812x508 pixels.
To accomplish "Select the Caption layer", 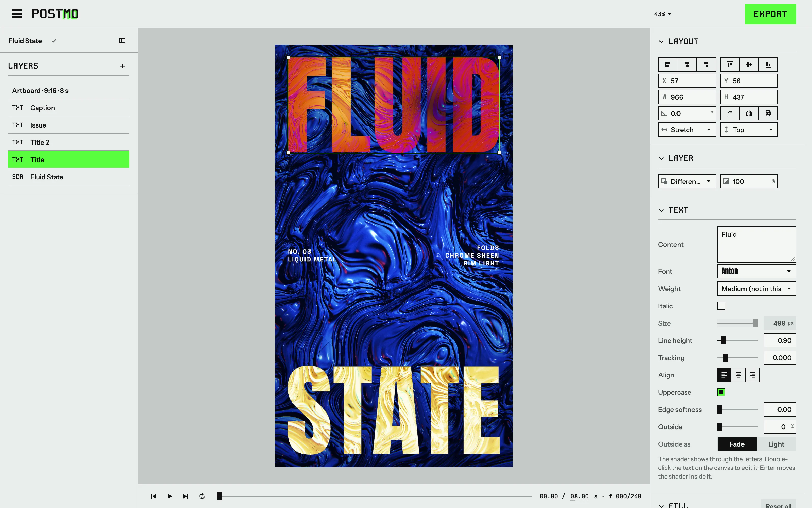I will [x=69, y=108].
